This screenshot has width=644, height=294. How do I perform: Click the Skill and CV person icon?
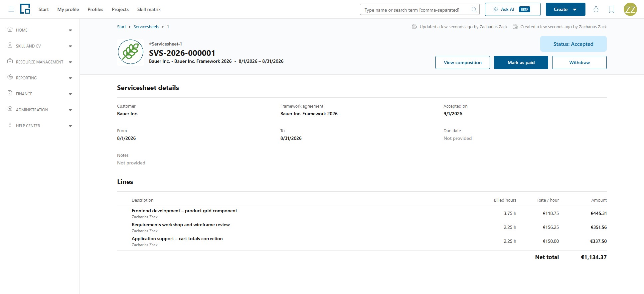(10, 45)
